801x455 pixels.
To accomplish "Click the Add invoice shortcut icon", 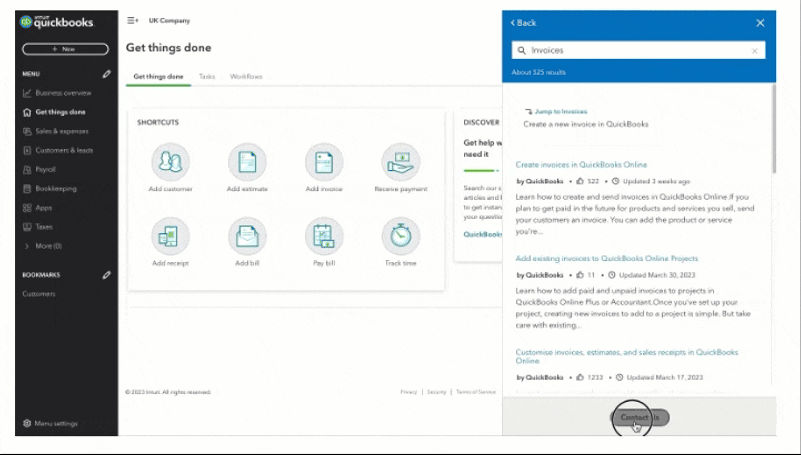I will pos(324,162).
